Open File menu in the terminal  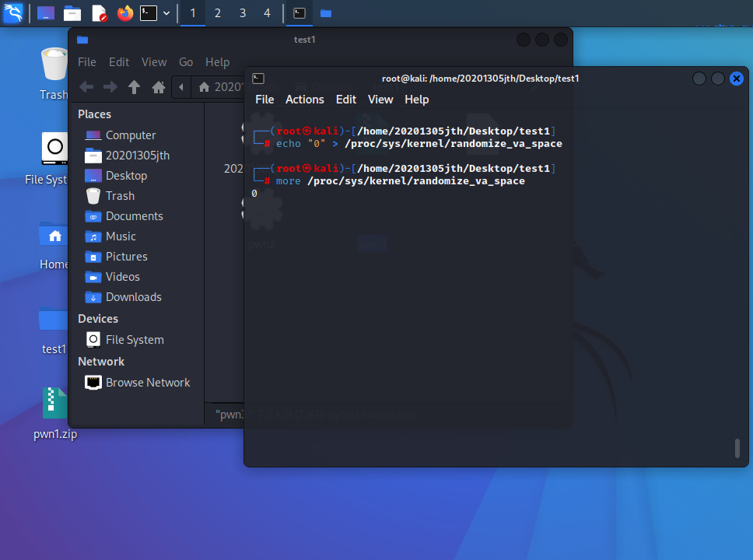[x=264, y=100]
